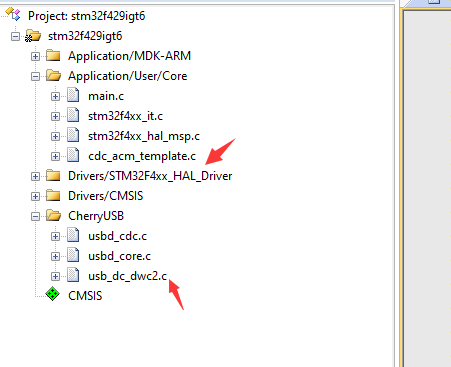This screenshot has height=367, width=451.
Task: Select the Drivers/CMSIS group label
Action: [106, 196]
